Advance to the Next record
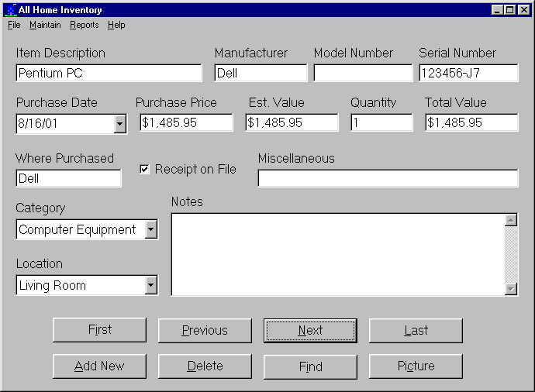Viewport: 535px width, 392px height. pyautogui.click(x=310, y=330)
